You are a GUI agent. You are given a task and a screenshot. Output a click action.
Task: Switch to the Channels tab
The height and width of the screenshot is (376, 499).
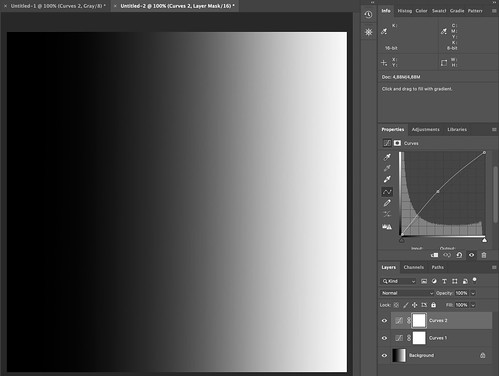coord(413,267)
